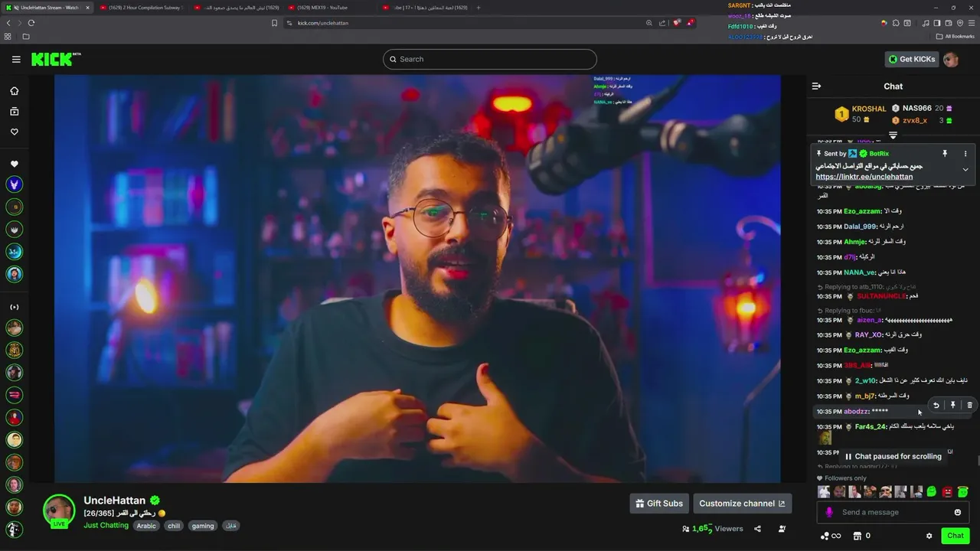Open the three-dot menu on the pinned message
Image resolution: width=980 pixels, height=551 pixels.
click(965, 154)
